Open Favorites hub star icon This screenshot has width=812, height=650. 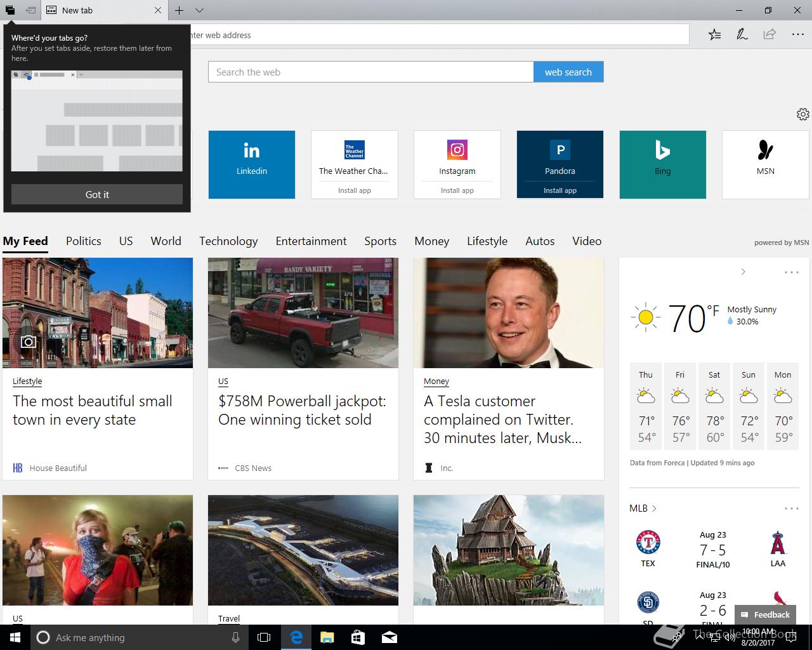pos(714,35)
